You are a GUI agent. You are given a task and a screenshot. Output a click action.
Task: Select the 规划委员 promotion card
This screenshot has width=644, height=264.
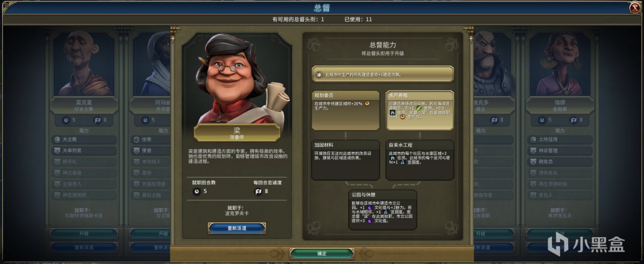pos(345,110)
